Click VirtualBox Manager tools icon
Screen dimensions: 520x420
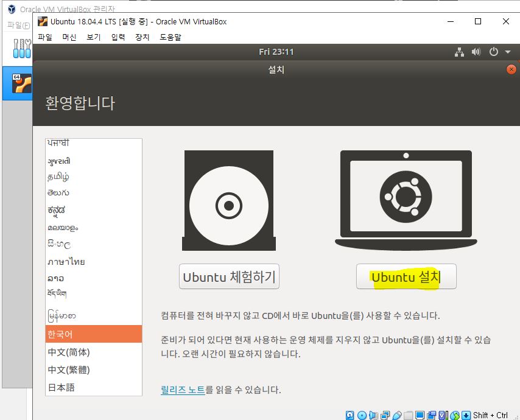pos(22,49)
